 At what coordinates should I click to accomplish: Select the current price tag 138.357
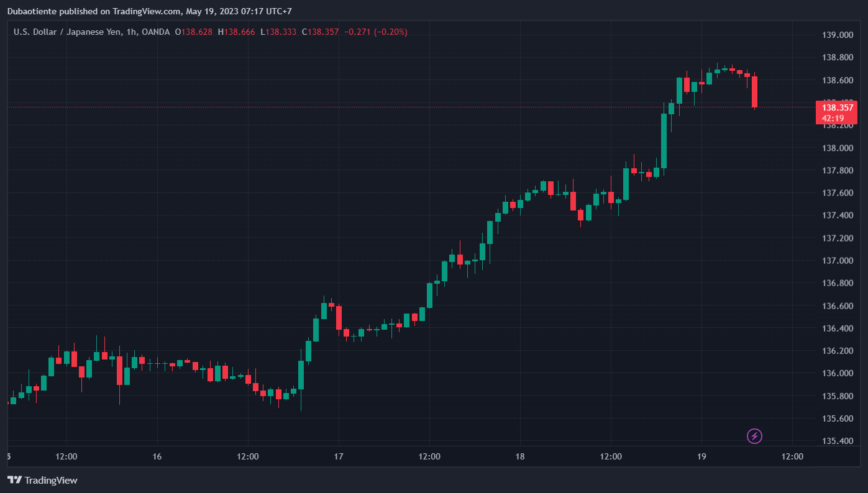(836, 107)
